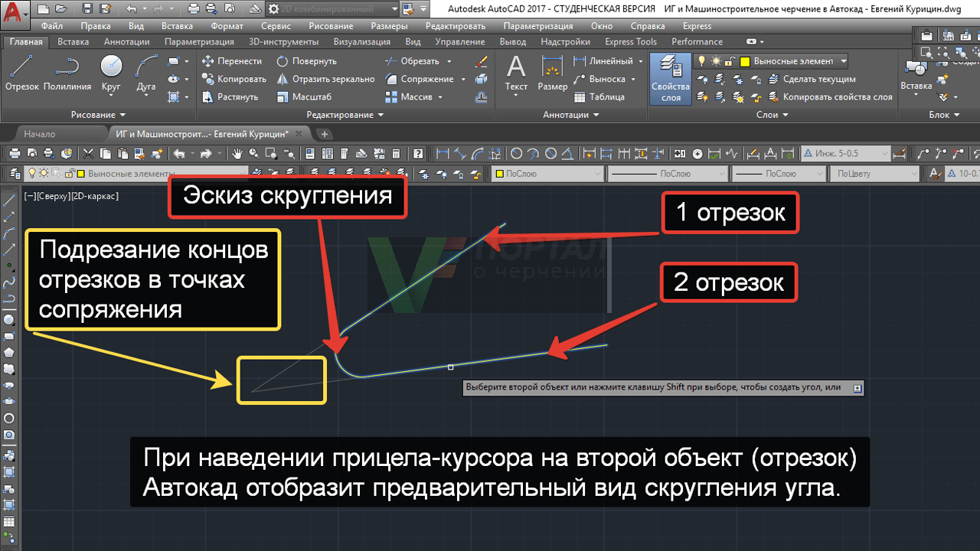Open the Правка menu
The height and width of the screenshot is (551, 980).
(x=96, y=26)
